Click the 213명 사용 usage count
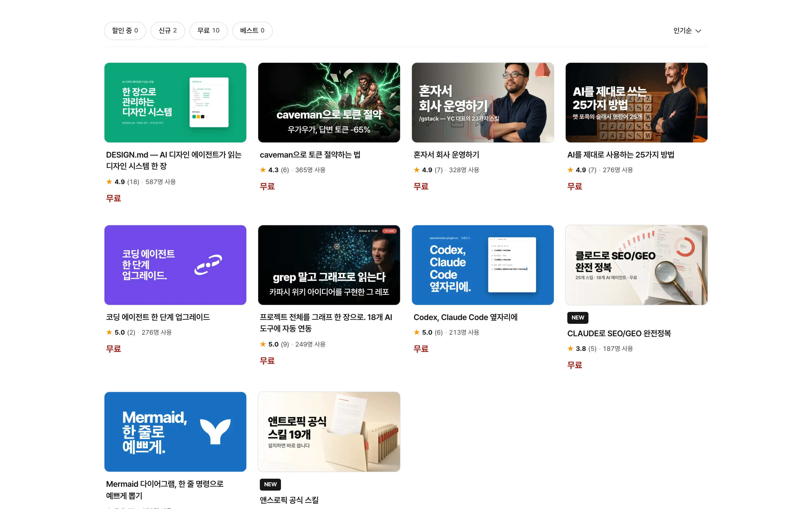The width and height of the screenshot is (812, 509). coord(464,332)
